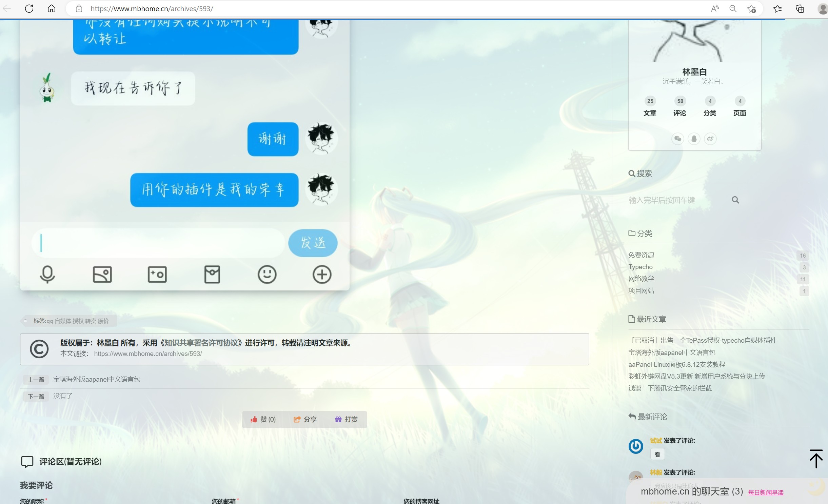Open the 免费资源 category link

click(641, 255)
